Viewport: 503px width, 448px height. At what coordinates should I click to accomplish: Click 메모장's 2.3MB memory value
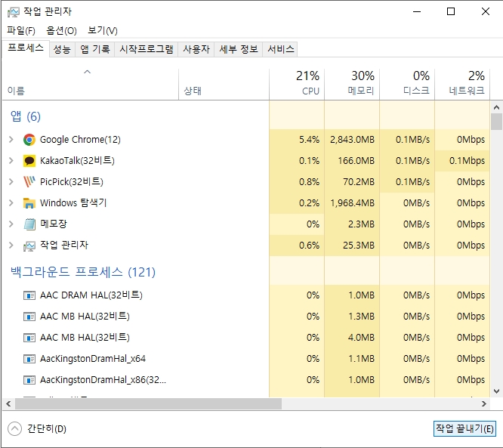pos(361,224)
